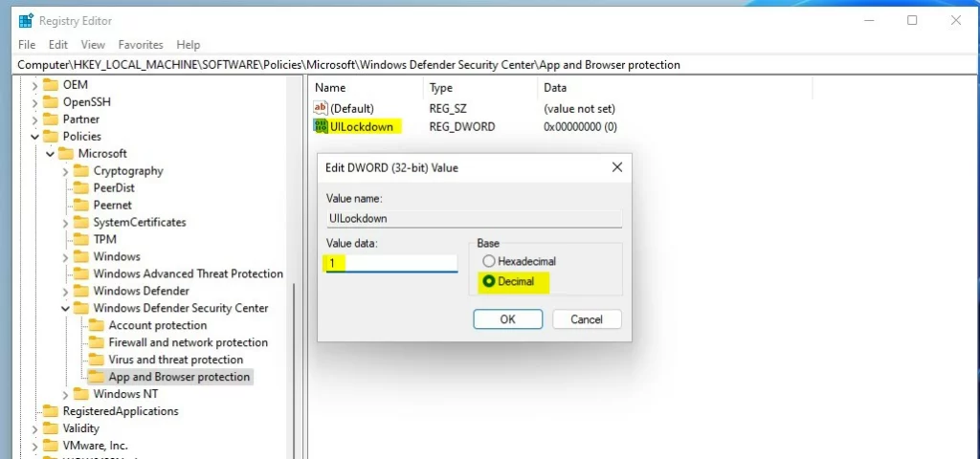
Task: Choose the Decimal base option
Action: (489, 282)
